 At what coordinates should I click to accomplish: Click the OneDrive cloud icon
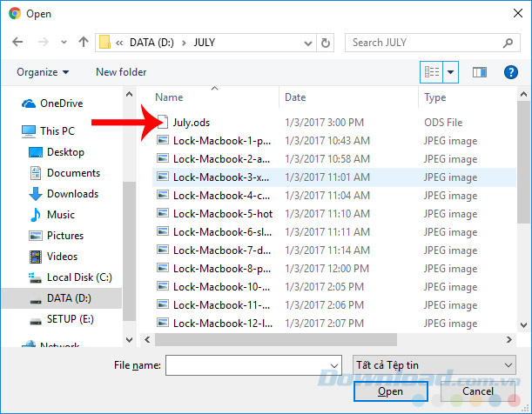coord(29,103)
